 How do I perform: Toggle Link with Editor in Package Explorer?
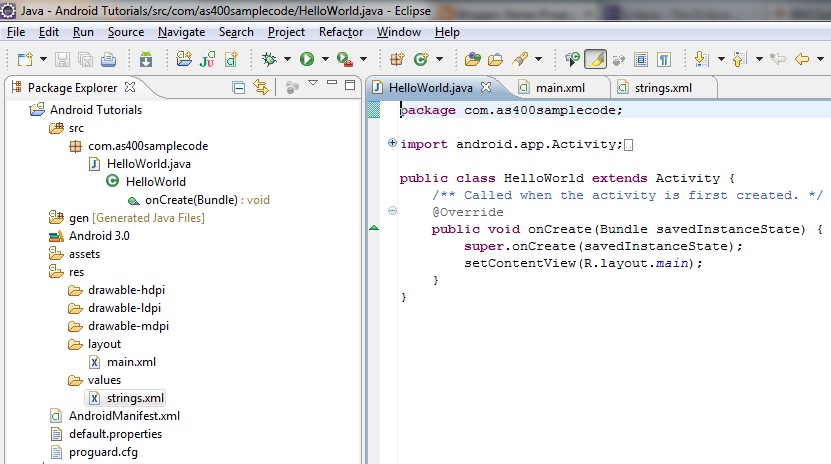[x=261, y=87]
